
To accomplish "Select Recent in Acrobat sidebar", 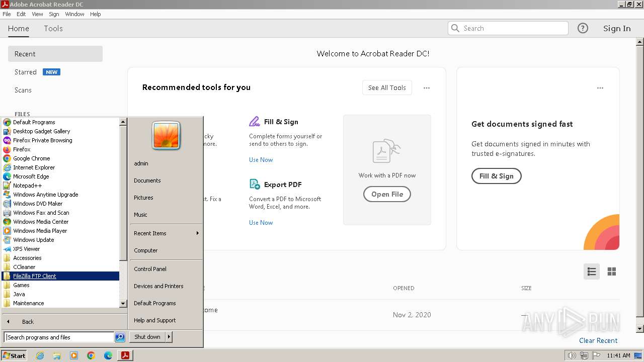I will click(55, 54).
